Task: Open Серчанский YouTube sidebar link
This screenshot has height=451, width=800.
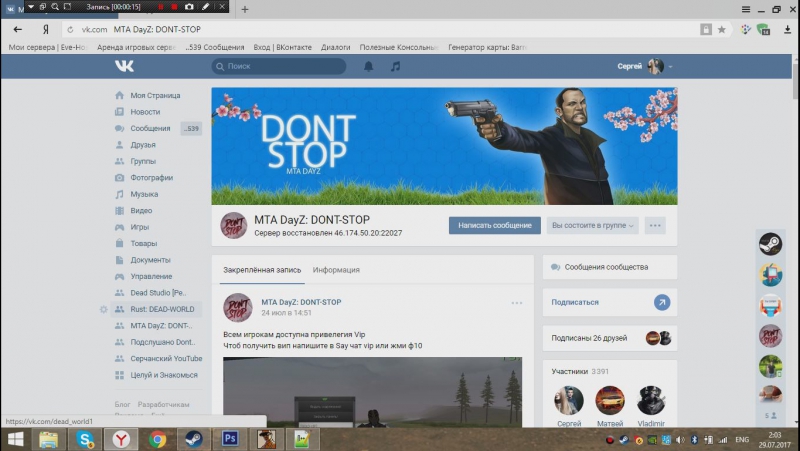Action: (x=166, y=359)
